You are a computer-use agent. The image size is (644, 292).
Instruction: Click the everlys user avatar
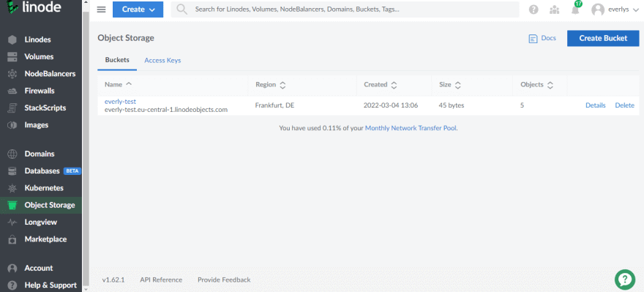[598, 10]
